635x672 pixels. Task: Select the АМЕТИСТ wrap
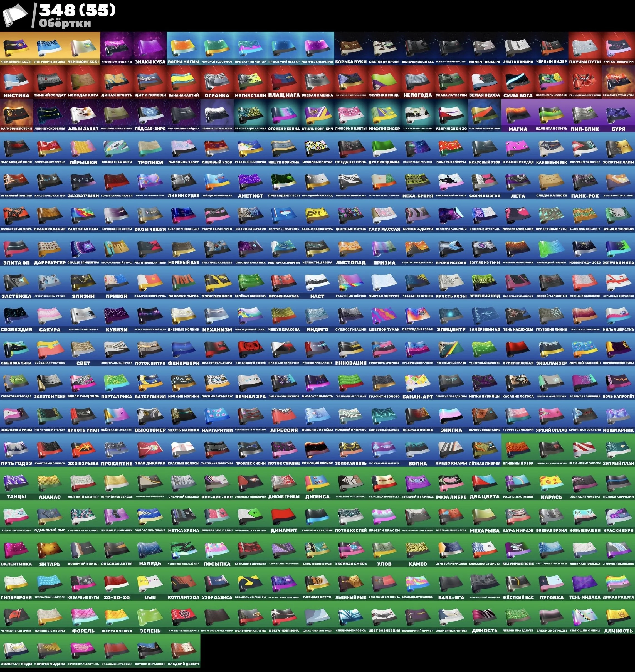click(250, 181)
